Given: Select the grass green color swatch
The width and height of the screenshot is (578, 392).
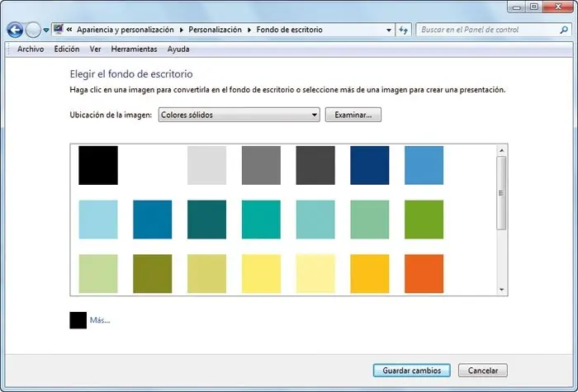Looking at the screenshot, I should point(424,220).
